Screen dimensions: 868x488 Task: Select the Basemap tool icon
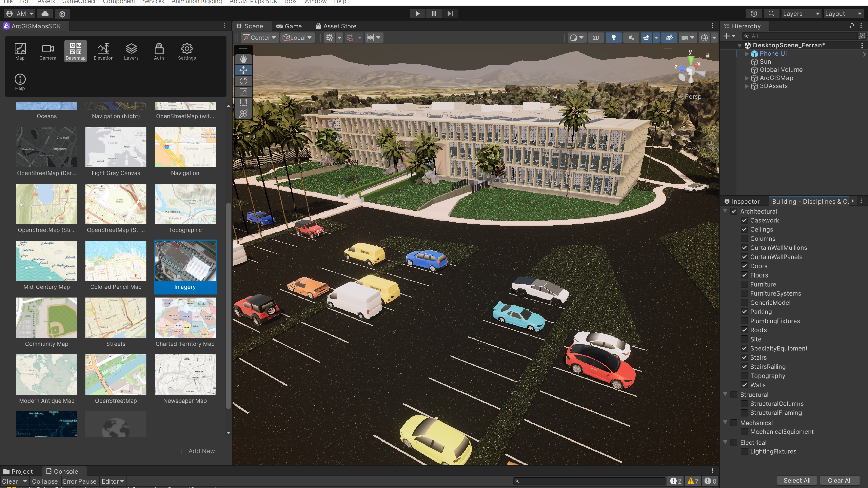point(76,51)
